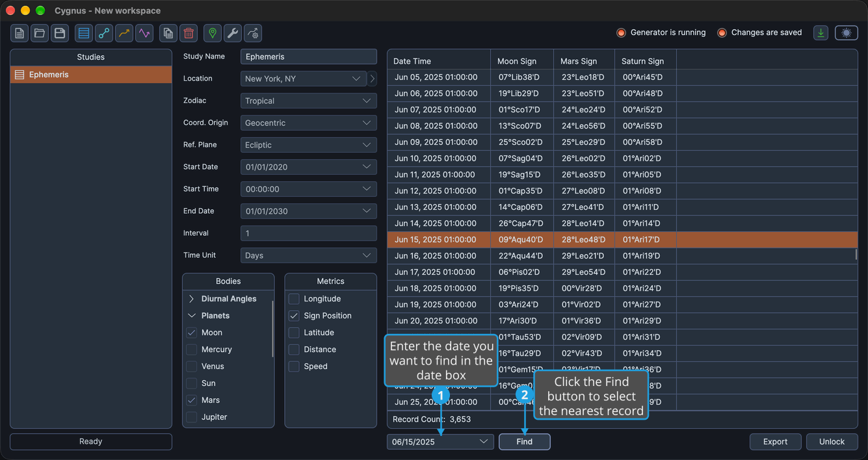
Task: Click the cyan connected-nodes toolbar icon
Action: (104, 33)
